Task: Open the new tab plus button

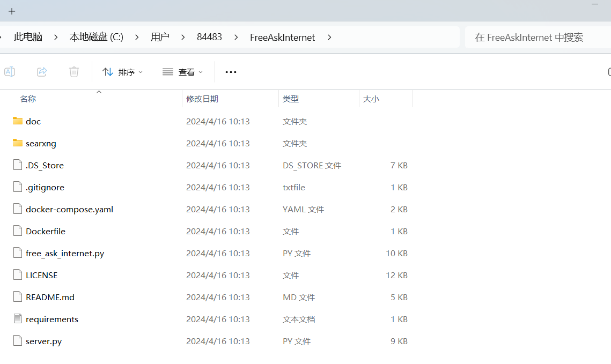Action: [x=12, y=11]
